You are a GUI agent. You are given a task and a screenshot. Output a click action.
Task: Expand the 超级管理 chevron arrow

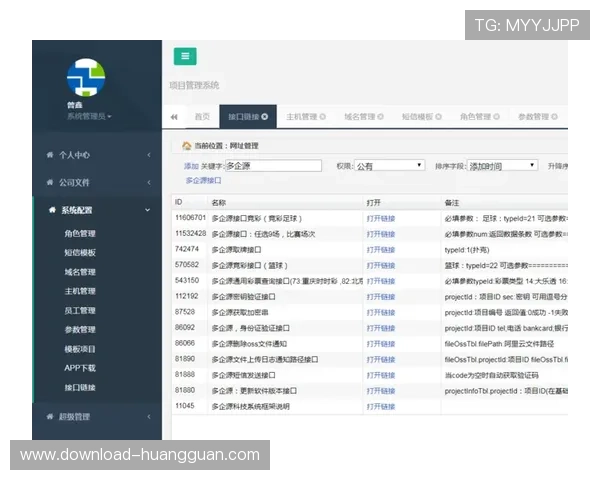(149, 416)
